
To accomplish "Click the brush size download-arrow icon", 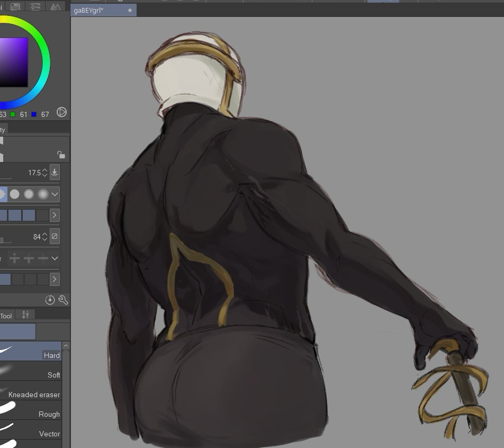I will tap(55, 172).
